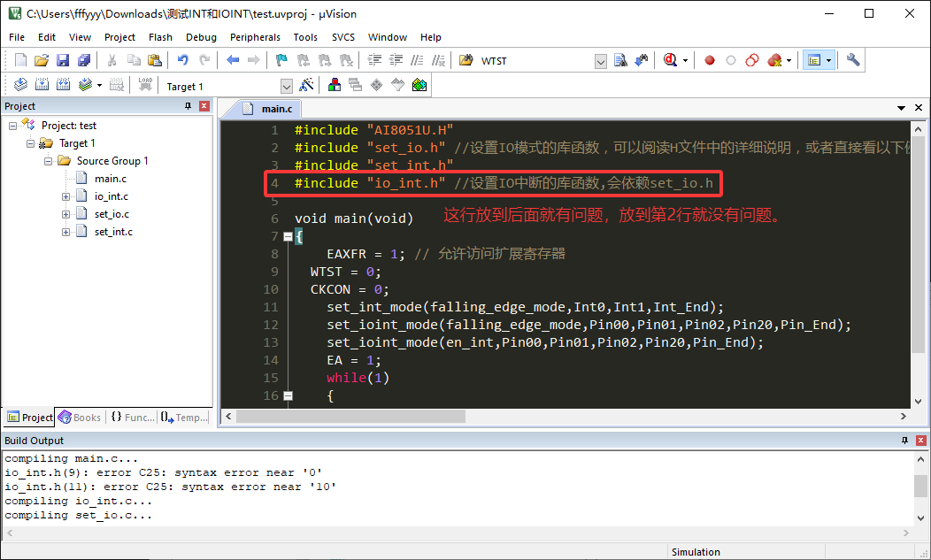
Task: Open the editor tab list dropdown arrow
Action: 901,108
